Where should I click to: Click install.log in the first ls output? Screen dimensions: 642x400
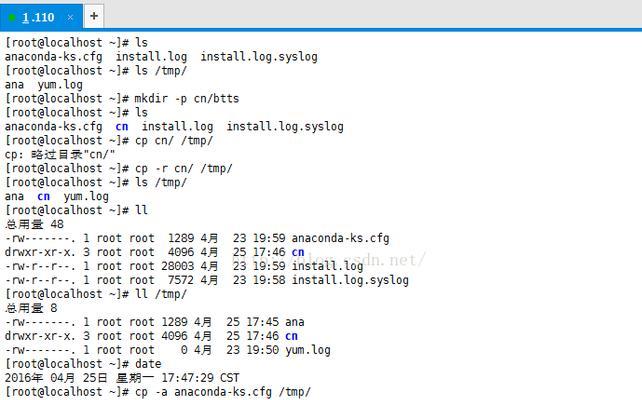tap(151, 57)
